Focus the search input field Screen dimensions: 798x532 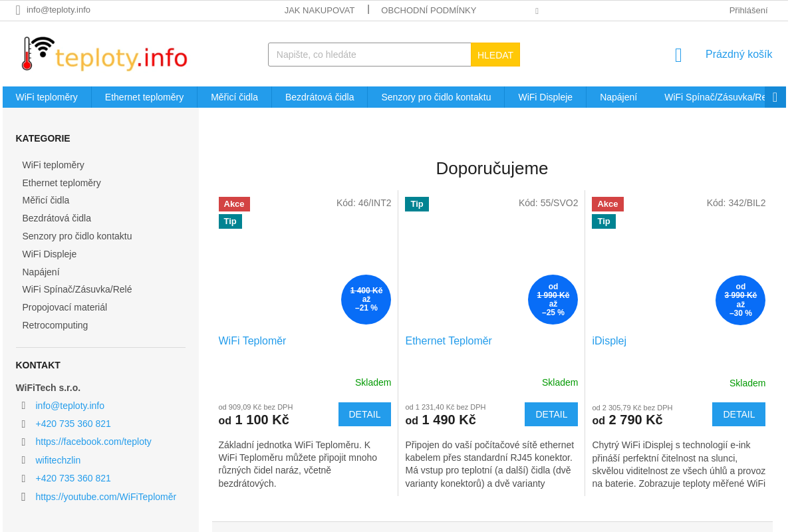click(370, 55)
